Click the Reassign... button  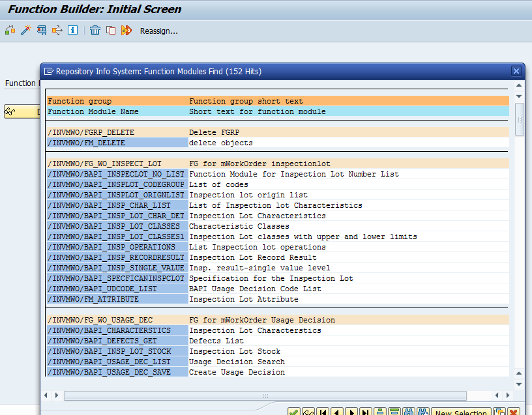click(x=160, y=30)
